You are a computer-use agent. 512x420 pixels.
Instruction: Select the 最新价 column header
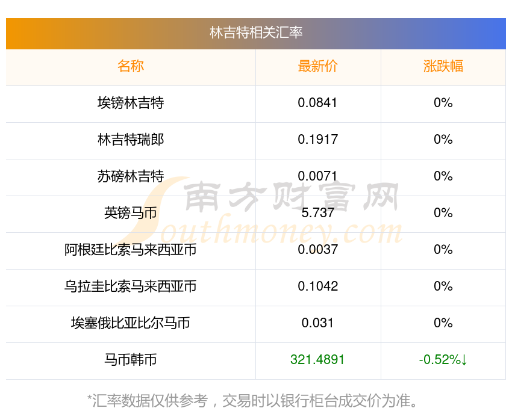point(317,66)
